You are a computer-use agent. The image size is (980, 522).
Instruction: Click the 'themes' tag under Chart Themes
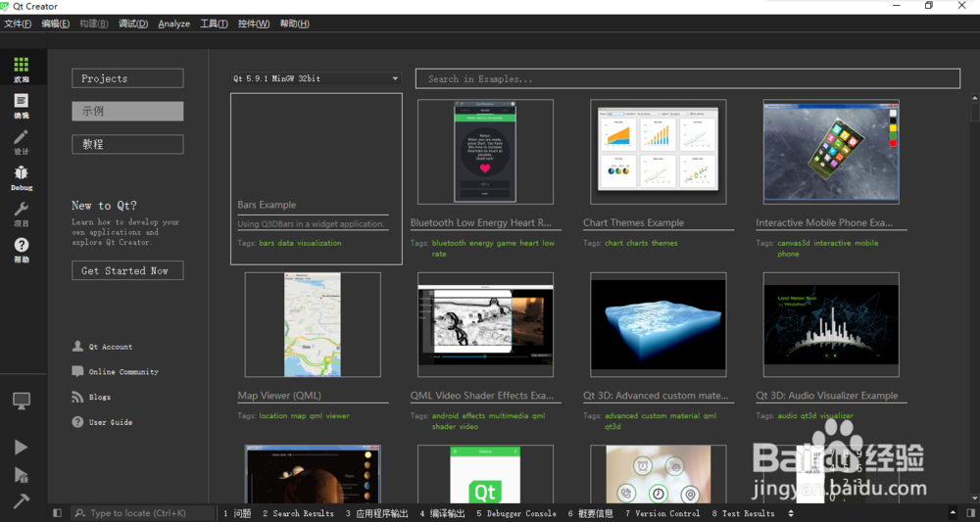click(664, 243)
